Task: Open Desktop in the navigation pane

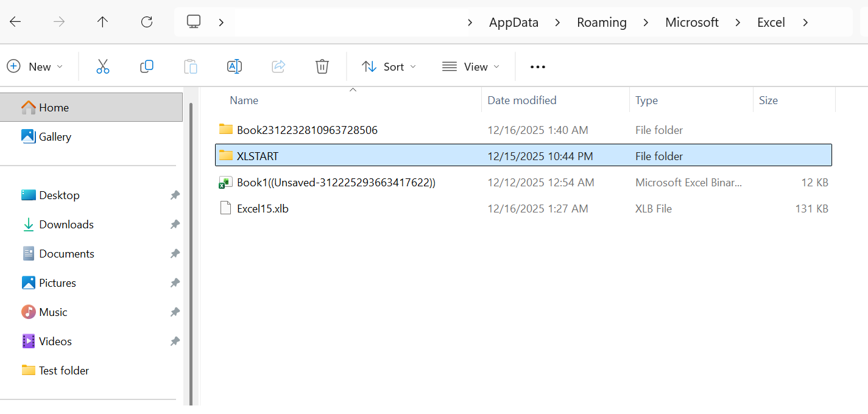Action: pyautogui.click(x=59, y=195)
